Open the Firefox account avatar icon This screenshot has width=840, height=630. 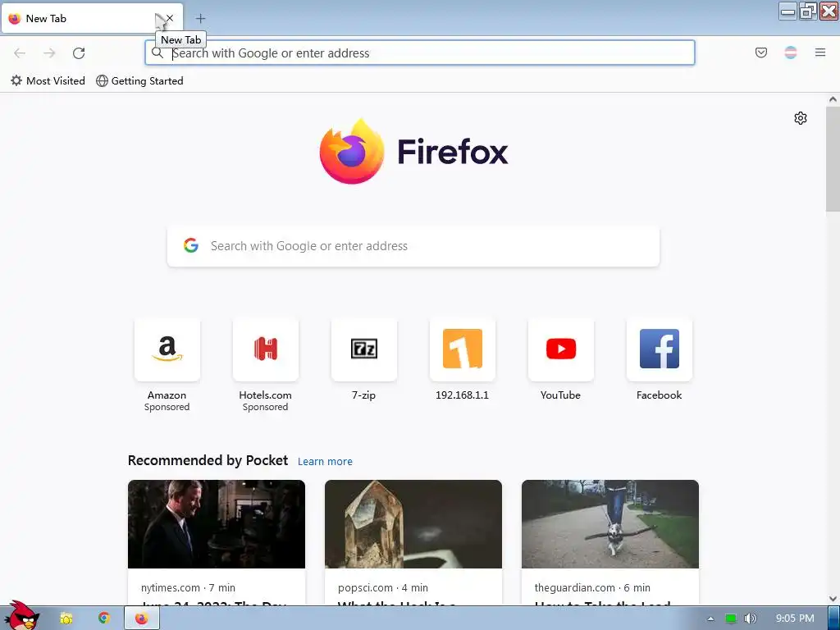click(x=791, y=52)
